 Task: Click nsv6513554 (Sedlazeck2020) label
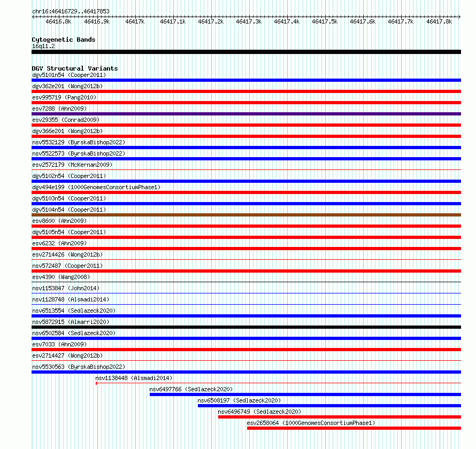pyautogui.click(x=74, y=311)
